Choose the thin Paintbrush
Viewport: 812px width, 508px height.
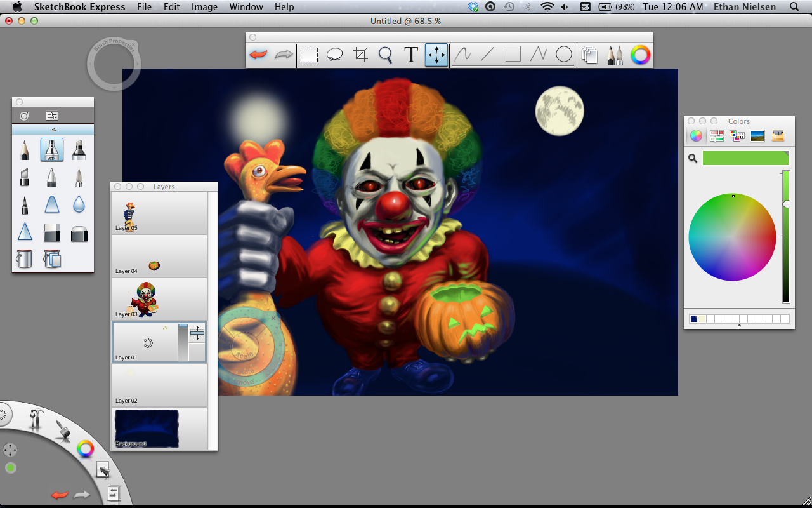pyautogui.click(x=79, y=177)
